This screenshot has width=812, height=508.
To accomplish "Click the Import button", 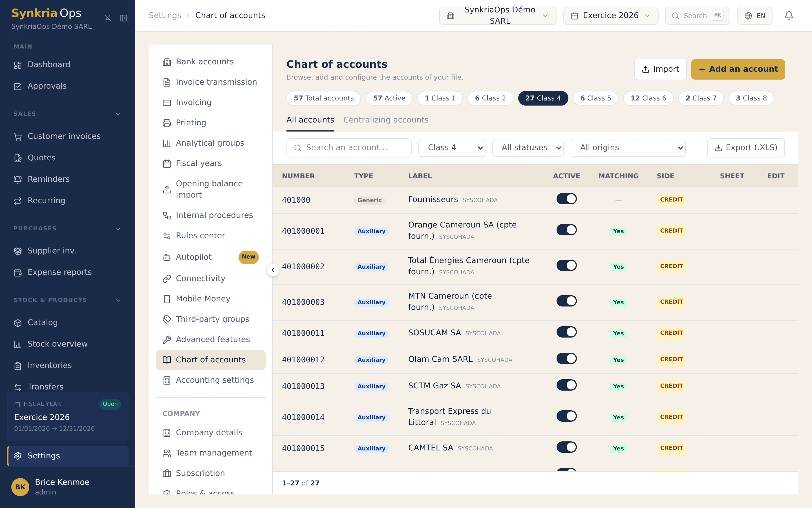I will pos(660,69).
